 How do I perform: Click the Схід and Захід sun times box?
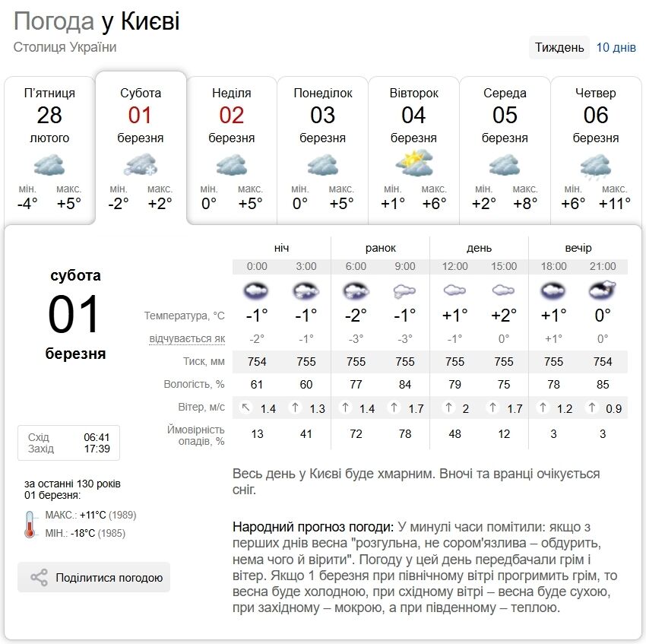(x=68, y=443)
